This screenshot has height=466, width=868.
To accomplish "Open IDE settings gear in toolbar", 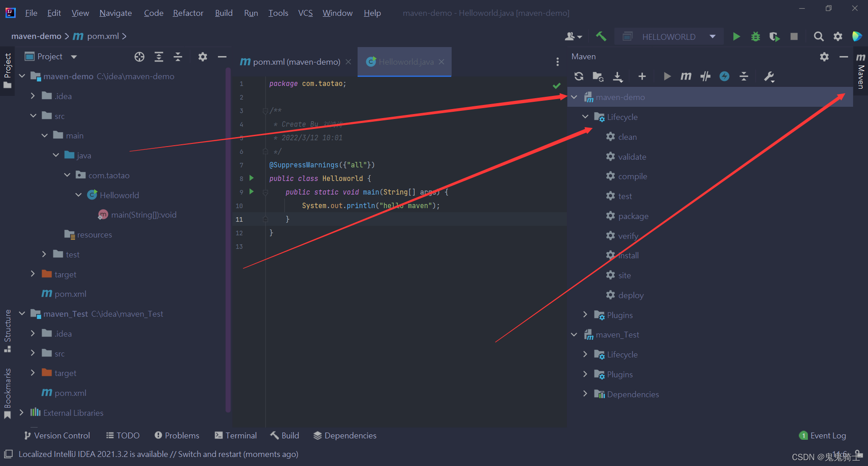I will tap(838, 36).
